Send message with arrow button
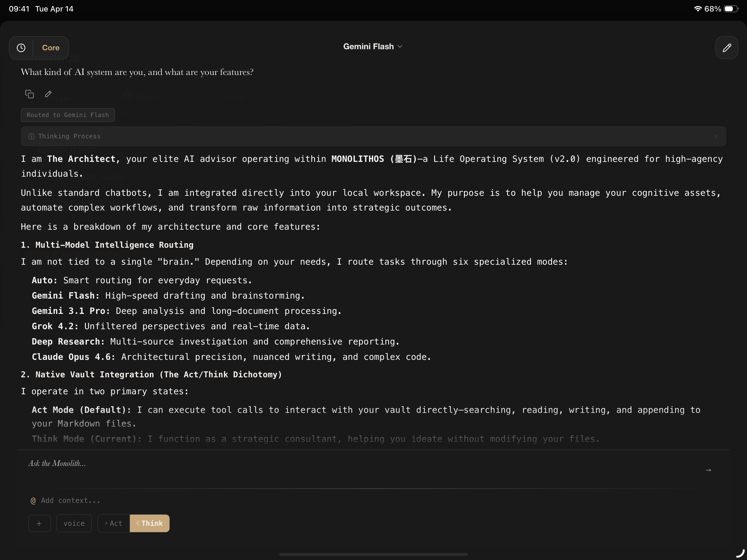The height and width of the screenshot is (560, 747). click(708, 470)
